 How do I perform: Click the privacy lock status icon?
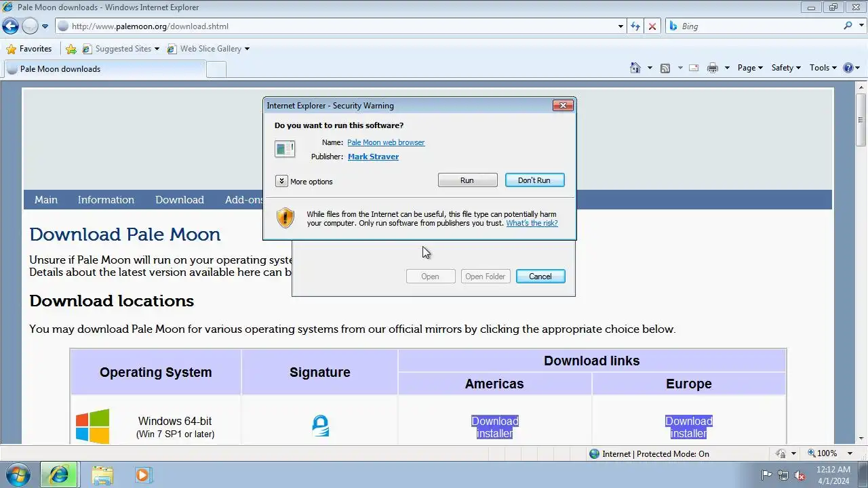tap(781, 453)
